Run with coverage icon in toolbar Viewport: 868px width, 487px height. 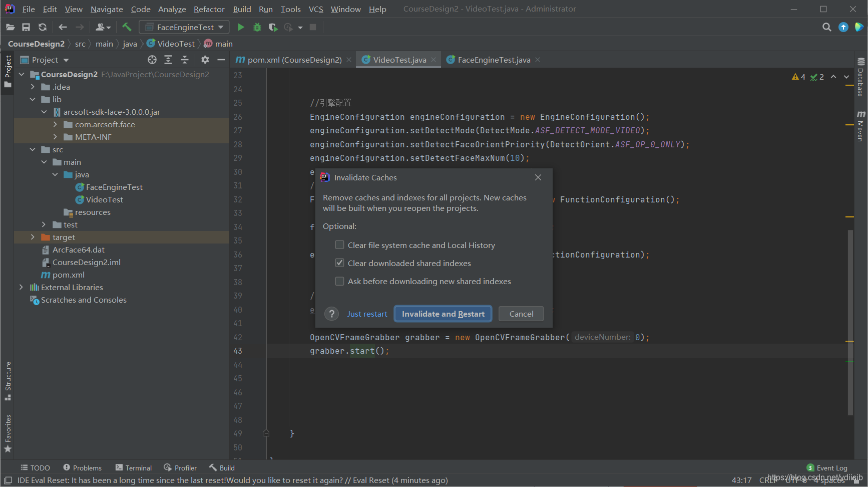(x=273, y=27)
